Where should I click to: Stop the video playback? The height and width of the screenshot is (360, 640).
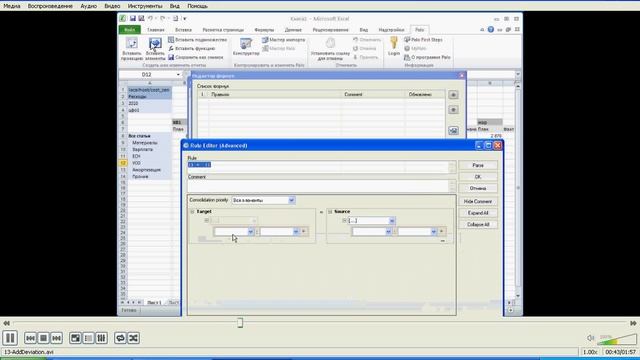point(43,338)
